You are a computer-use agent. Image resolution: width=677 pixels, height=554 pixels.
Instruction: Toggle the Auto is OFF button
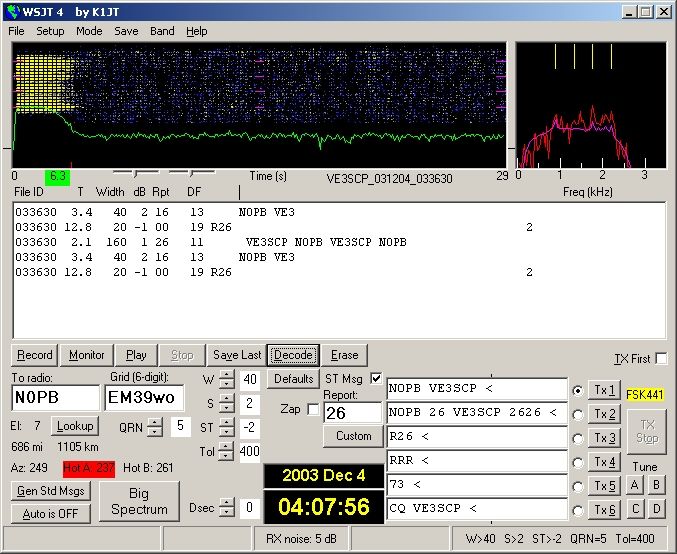51,513
